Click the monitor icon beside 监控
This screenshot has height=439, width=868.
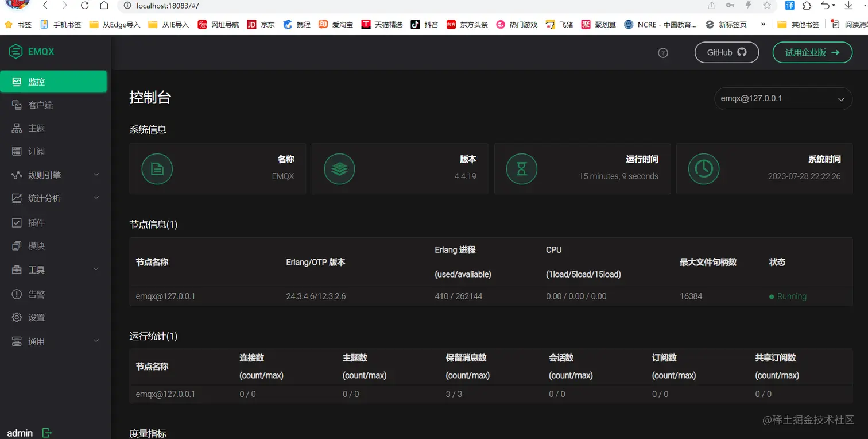click(x=17, y=82)
